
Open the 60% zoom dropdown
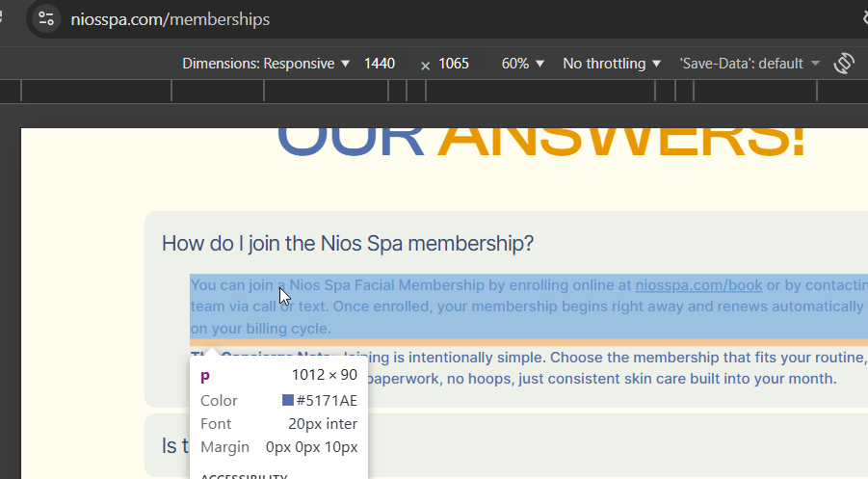click(x=522, y=64)
